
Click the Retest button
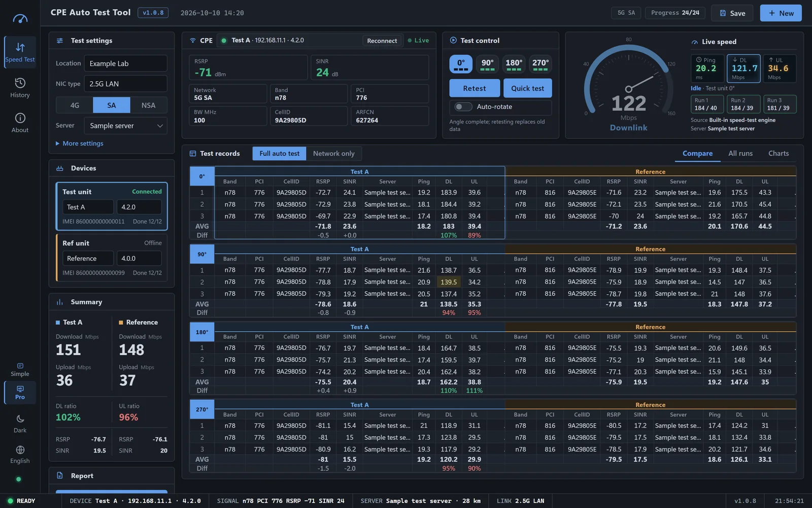point(475,88)
